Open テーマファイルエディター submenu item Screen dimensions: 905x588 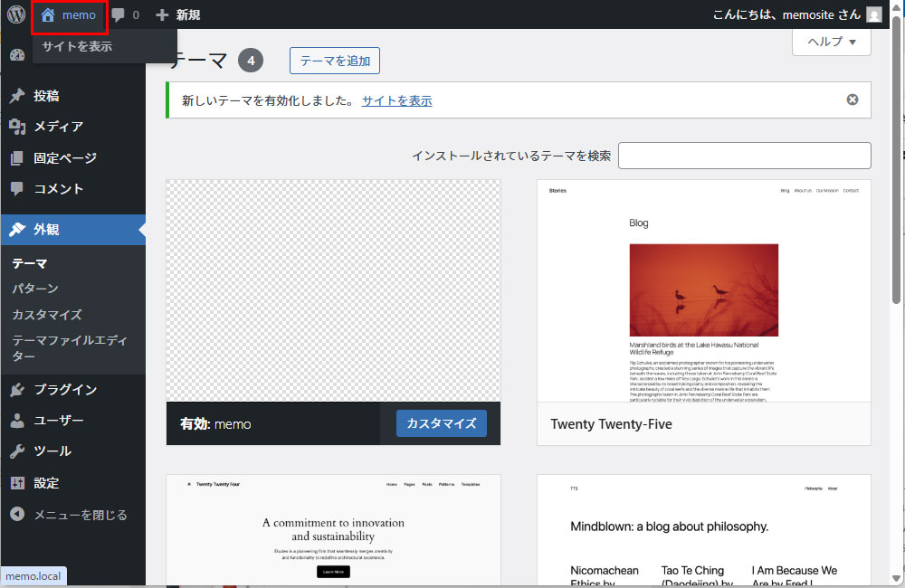click(x=70, y=348)
